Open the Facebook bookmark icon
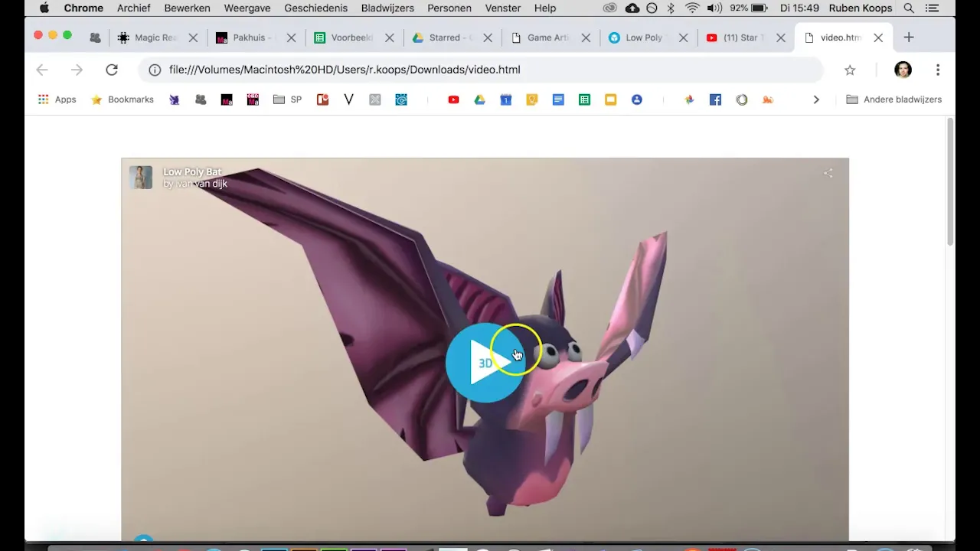Viewport: 980px width, 551px height. click(x=715, y=99)
